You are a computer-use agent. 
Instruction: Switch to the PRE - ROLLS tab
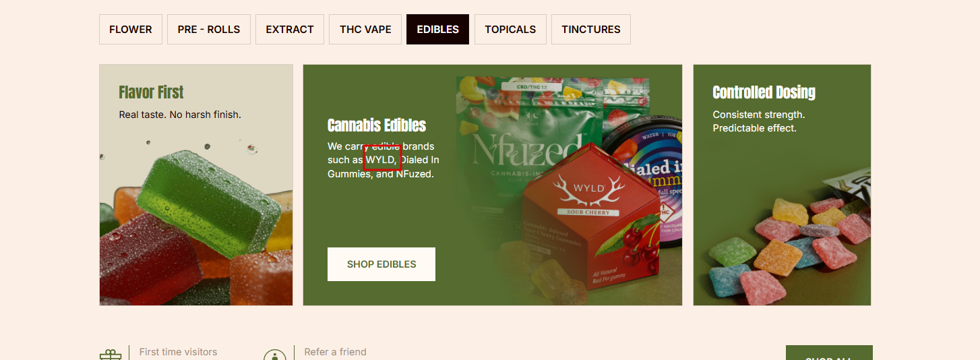tap(209, 30)
